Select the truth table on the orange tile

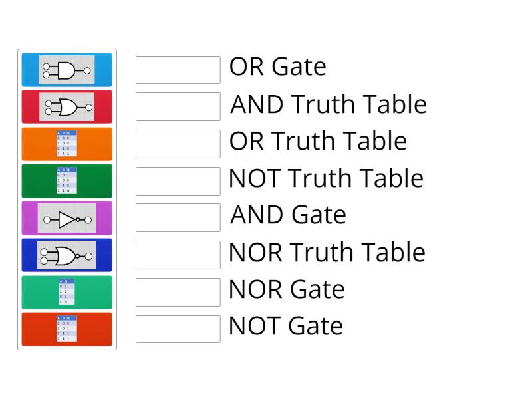pos(66,144)
